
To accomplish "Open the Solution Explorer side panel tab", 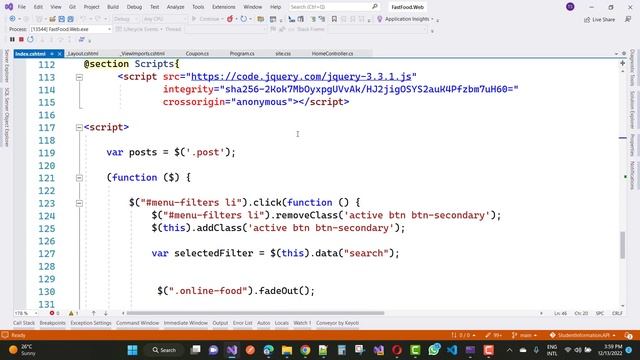I will tap(632, 109).
